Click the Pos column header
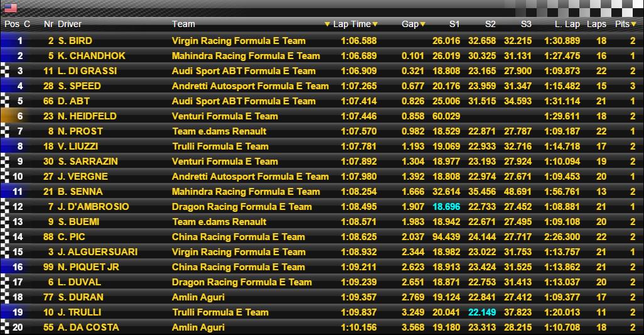 (x=12, y=25)
